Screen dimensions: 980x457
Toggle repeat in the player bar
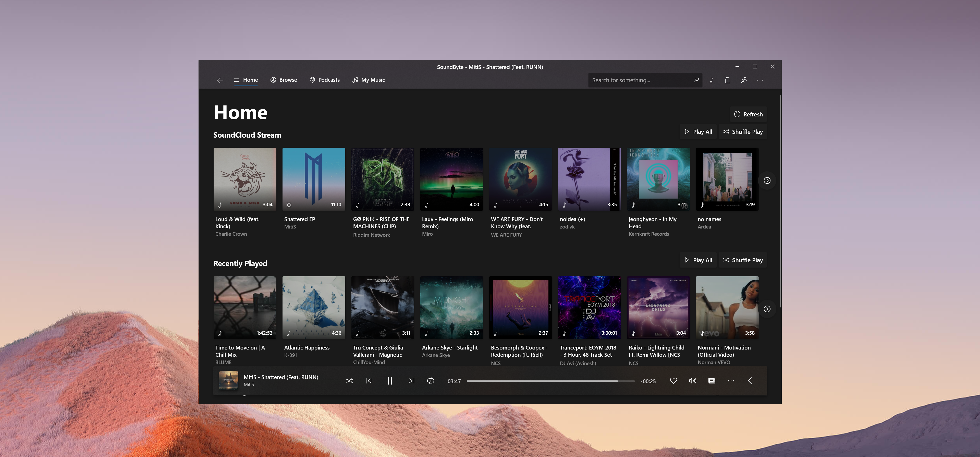[431, 381]
